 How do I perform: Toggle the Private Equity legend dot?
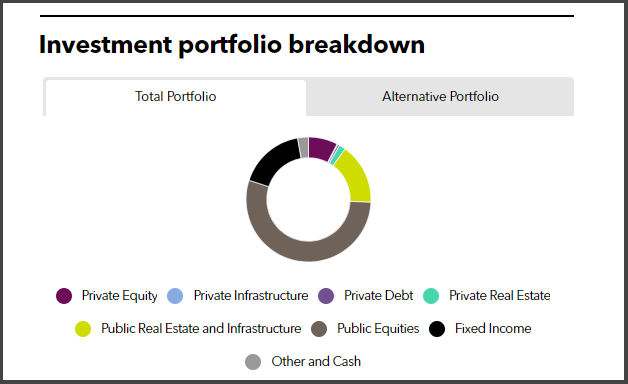[x=64, y=296]
